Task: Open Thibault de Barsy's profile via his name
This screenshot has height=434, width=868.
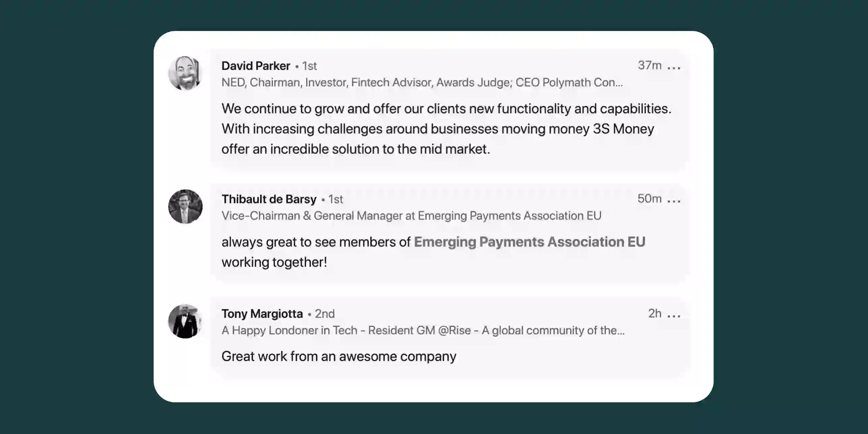Action: 269,199
